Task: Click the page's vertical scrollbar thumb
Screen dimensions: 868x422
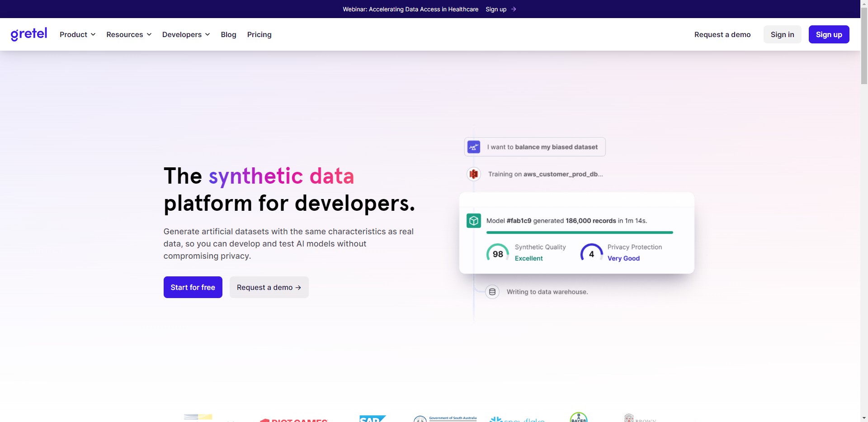Action: (x=864, y=45)
